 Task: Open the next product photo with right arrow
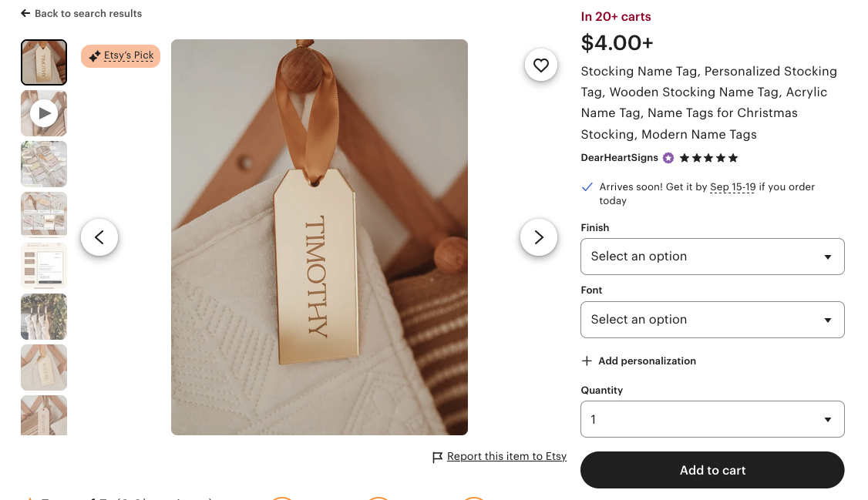538,237
